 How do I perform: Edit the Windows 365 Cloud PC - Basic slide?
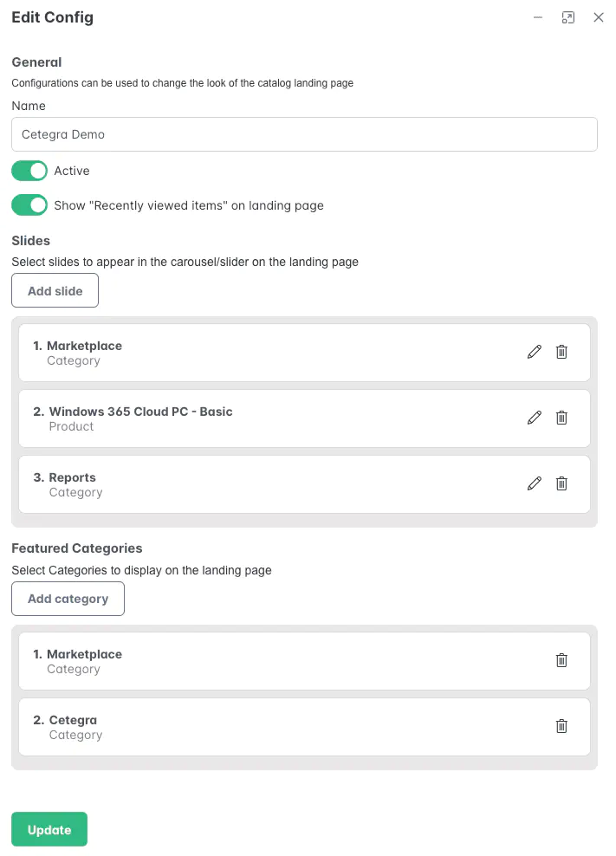click(534, 418)
